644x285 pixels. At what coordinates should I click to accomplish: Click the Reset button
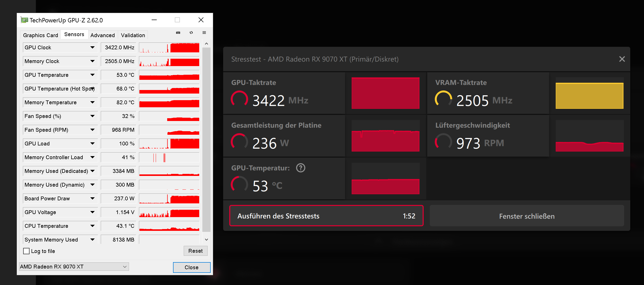[195, 251]
